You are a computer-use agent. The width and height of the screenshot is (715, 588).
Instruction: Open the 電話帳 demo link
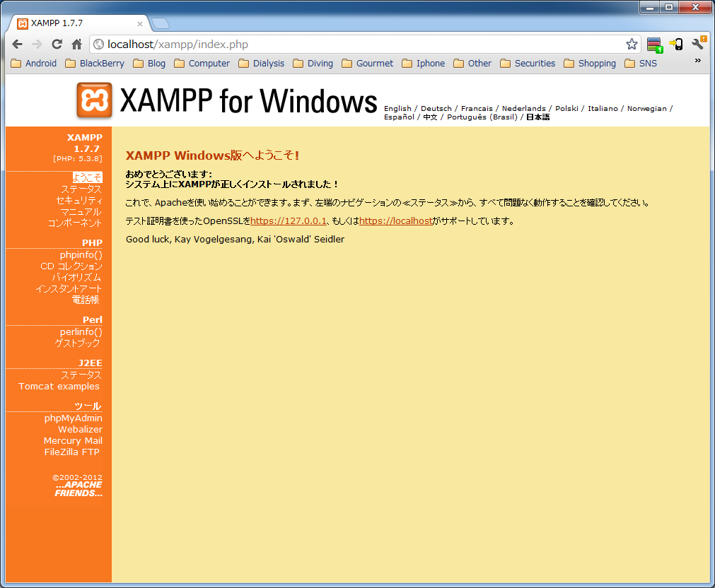(86, 300)
